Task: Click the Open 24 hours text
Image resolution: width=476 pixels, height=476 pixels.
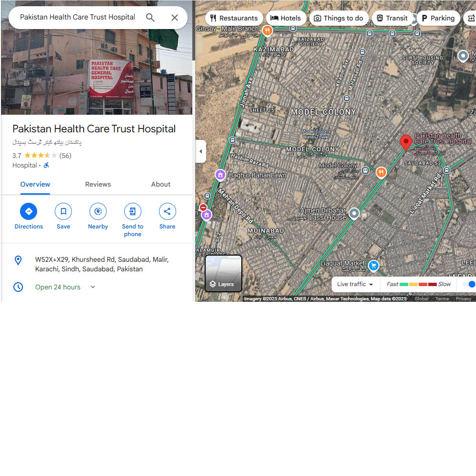Action: point(58,287)
